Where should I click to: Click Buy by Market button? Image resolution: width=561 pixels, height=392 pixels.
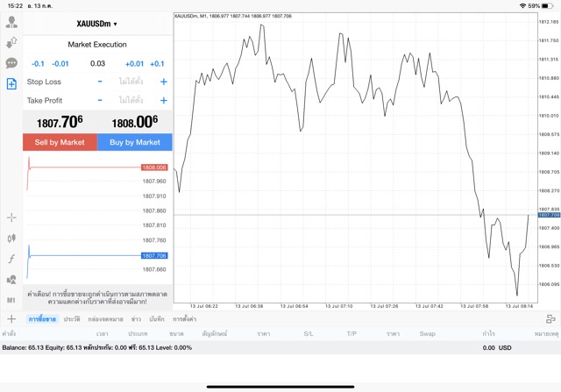pyautogui.click(x=135, y=142)
